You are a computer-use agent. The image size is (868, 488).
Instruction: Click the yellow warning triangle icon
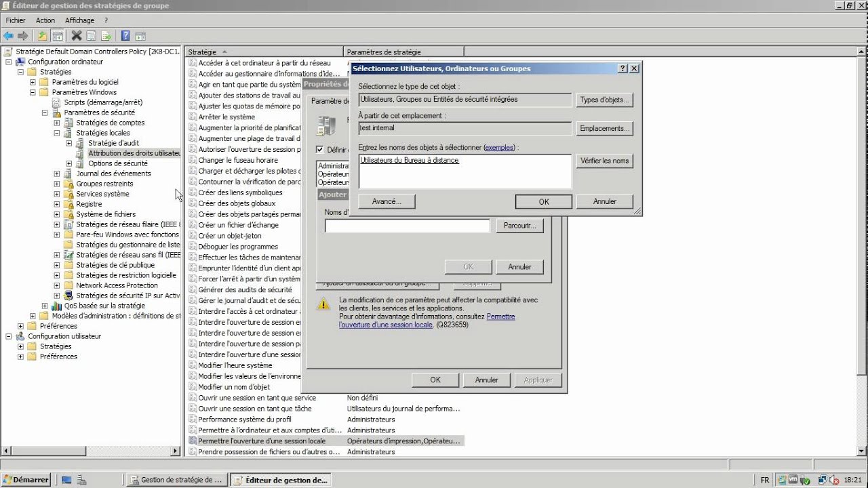[324, 304]
